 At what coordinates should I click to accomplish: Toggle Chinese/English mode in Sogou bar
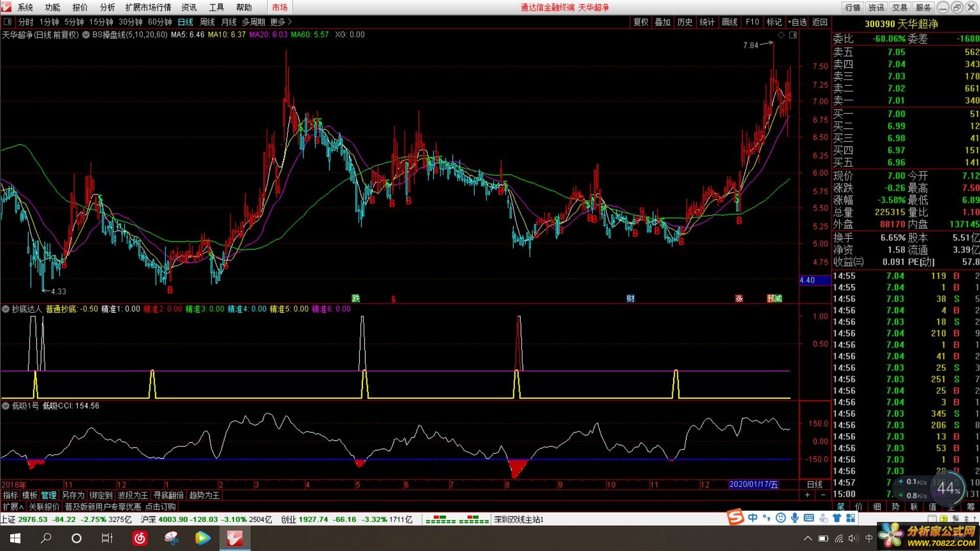(753, 518)
